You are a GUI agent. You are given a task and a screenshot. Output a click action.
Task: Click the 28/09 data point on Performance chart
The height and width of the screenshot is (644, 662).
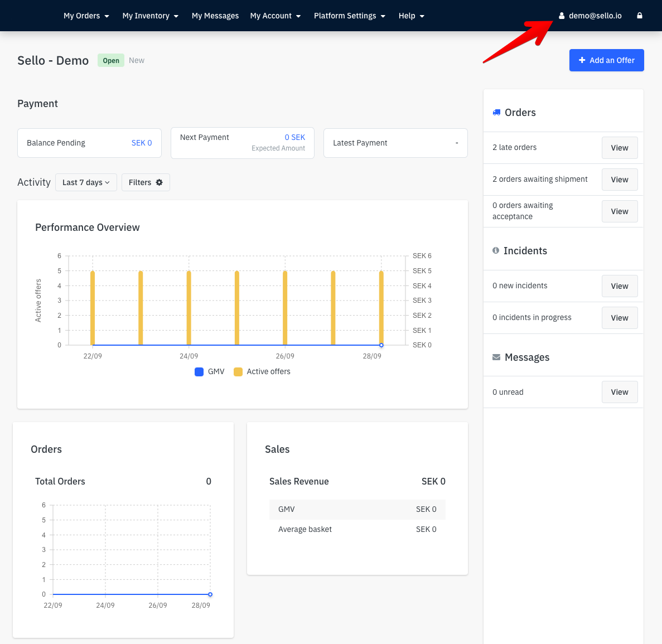click(x=381, y=345)
